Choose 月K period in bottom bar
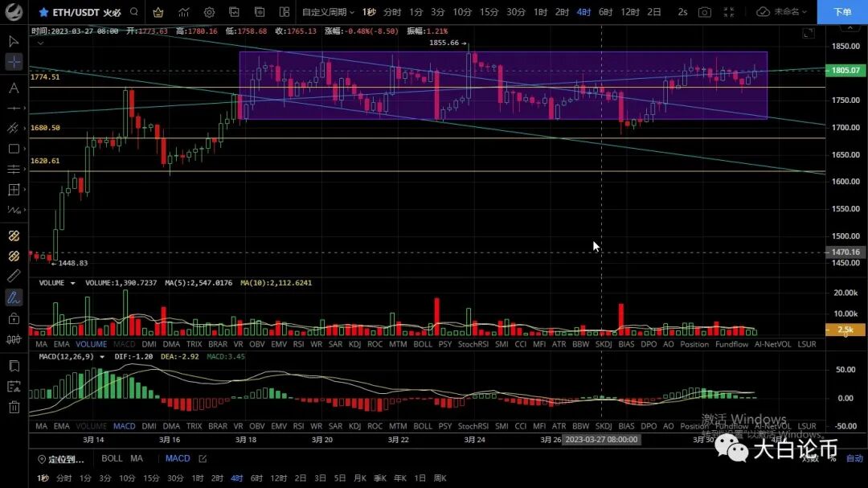The height and width of the screenshot is (488, 868). [360, 478]
